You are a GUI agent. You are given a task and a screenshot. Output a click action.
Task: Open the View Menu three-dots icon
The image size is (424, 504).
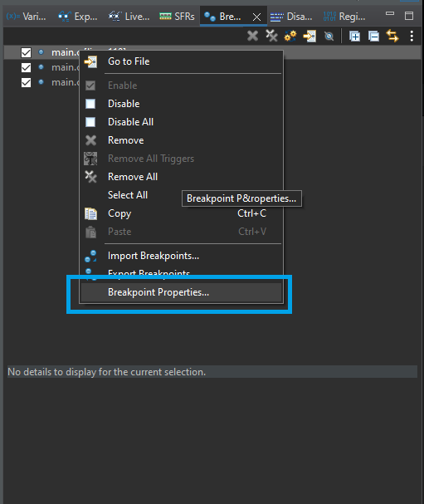412,36
